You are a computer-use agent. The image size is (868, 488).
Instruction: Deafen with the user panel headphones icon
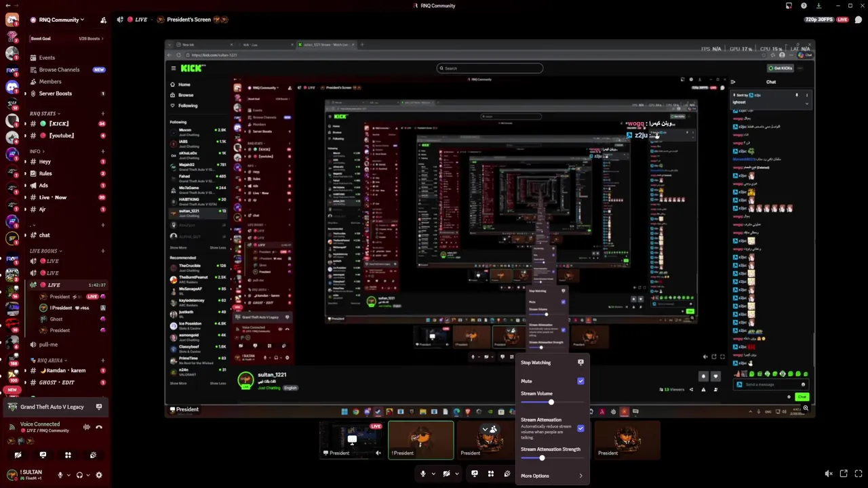tap(80, 475)
